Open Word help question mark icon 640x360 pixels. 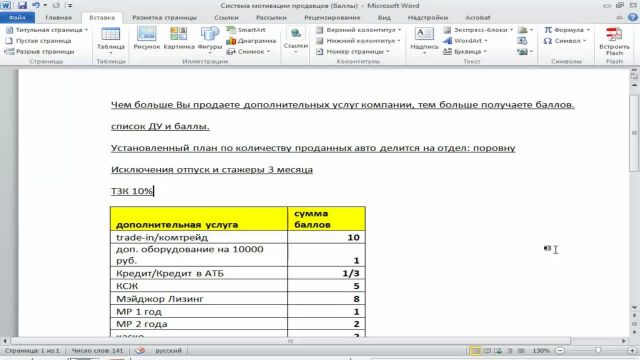pyautogui.click(x=633, y=17)
